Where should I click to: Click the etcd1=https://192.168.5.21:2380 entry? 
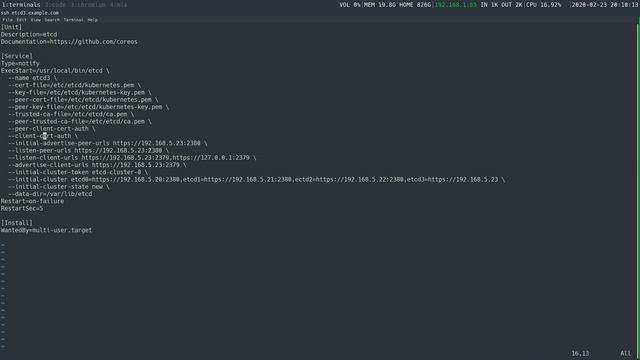pos(238,180)
